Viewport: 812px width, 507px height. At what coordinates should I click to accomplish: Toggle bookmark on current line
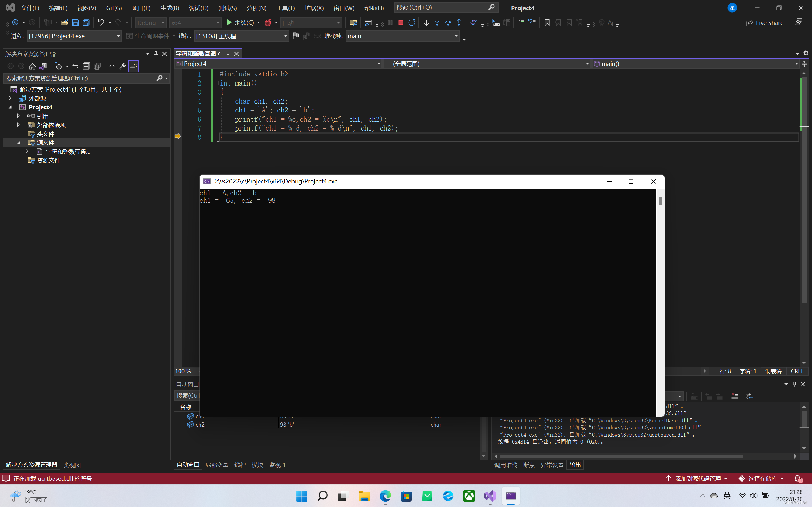pyautogui.click(x=547, y=22)
